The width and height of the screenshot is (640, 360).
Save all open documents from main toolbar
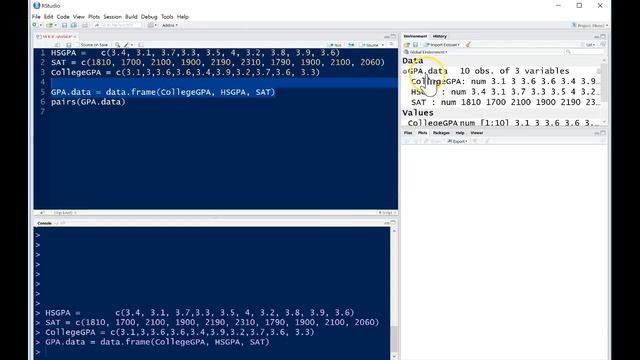coord(74,25)
